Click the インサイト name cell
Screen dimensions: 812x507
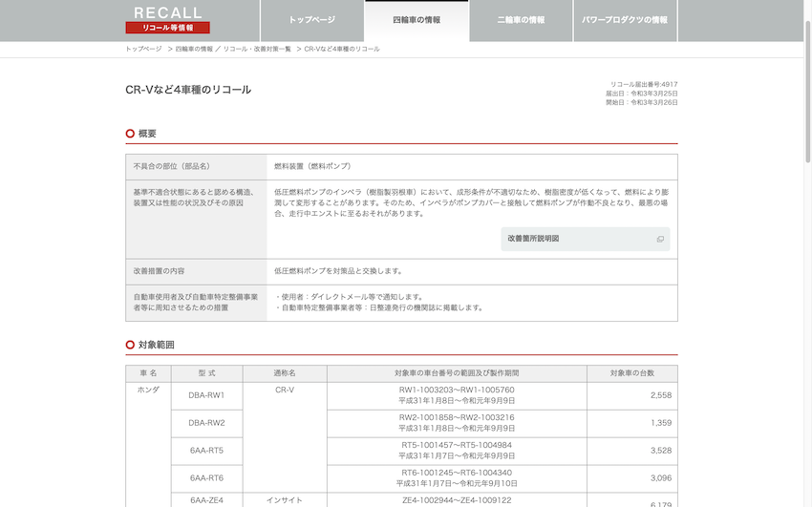(x=285, y=500)
